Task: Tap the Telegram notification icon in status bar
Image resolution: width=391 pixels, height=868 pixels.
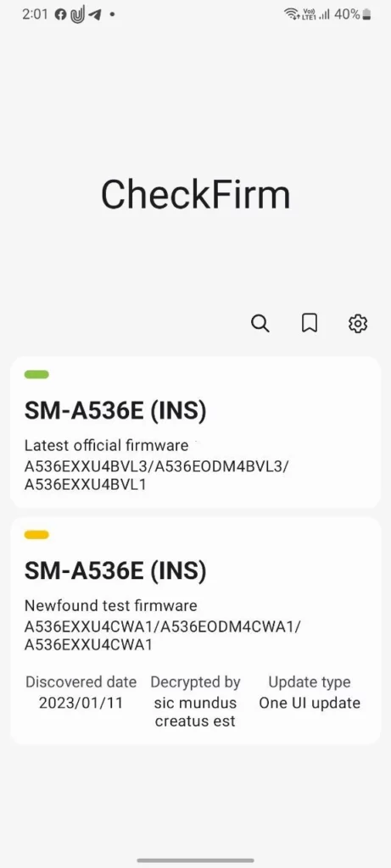Action: point(95,15)
